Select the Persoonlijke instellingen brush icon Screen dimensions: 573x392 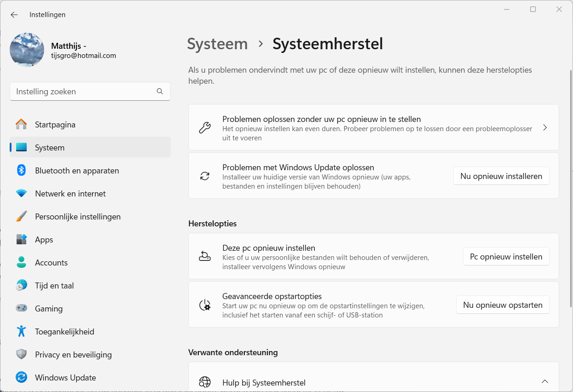pos(22,217)
